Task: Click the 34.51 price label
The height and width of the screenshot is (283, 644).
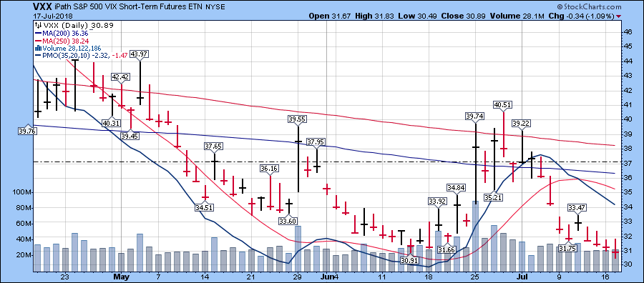Action: 205,207
